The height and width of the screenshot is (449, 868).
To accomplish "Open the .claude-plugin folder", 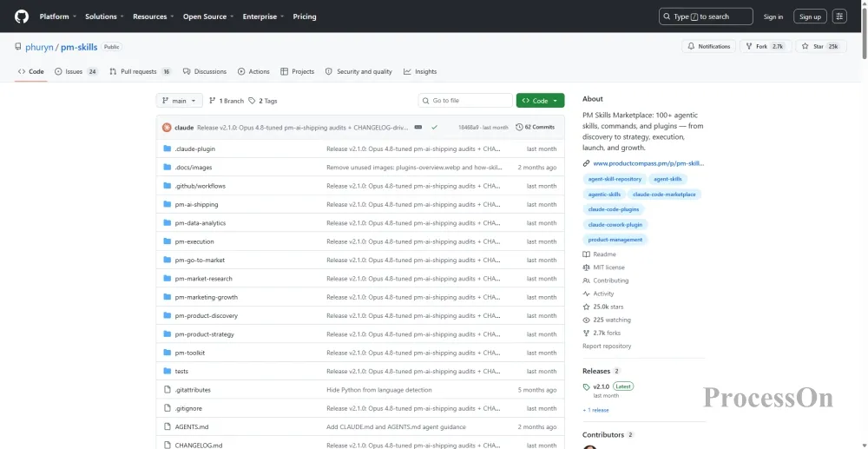I will [194, 149].
